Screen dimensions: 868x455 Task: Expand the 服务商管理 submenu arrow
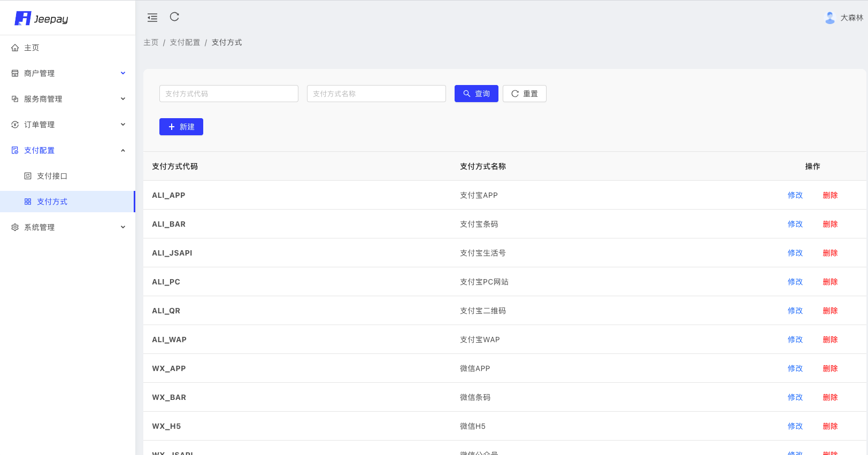click(x=123, y=99)
